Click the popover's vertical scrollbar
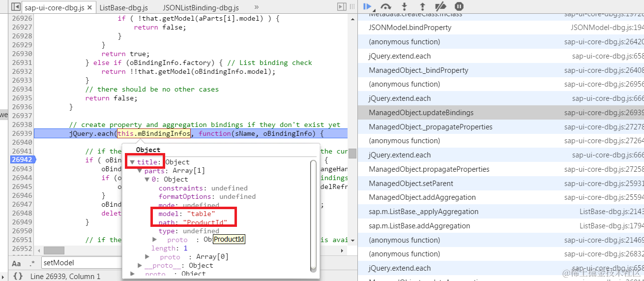The width and height of the screenshot is (644, 281). click(314, 216)
